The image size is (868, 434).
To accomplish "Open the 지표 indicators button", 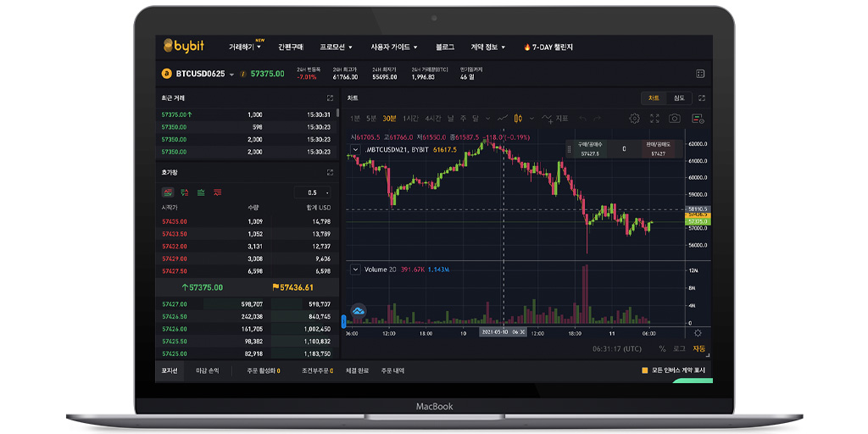I will (555, 119).
